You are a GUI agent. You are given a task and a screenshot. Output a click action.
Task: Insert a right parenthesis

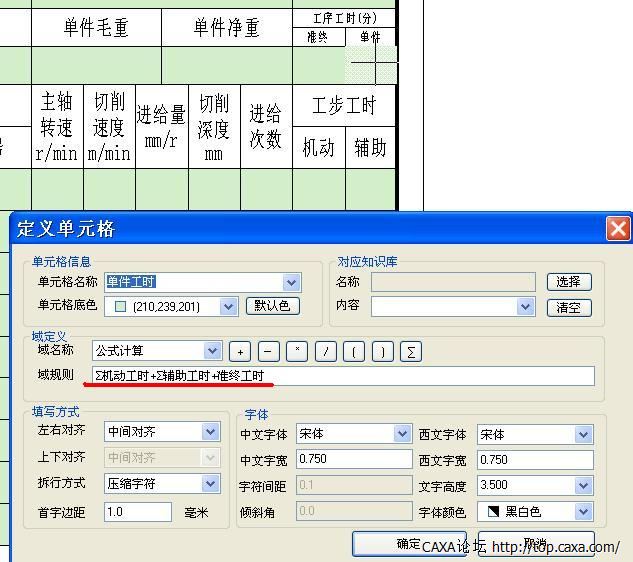tap(382, 351)
